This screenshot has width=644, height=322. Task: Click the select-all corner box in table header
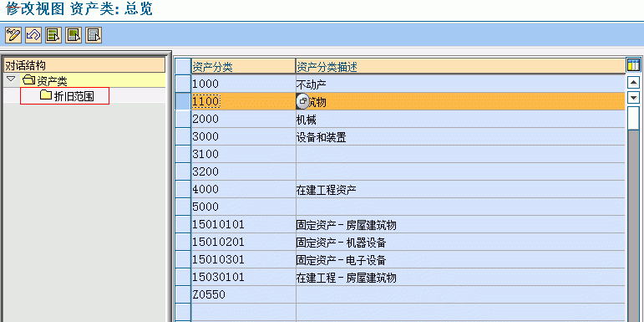183,67
